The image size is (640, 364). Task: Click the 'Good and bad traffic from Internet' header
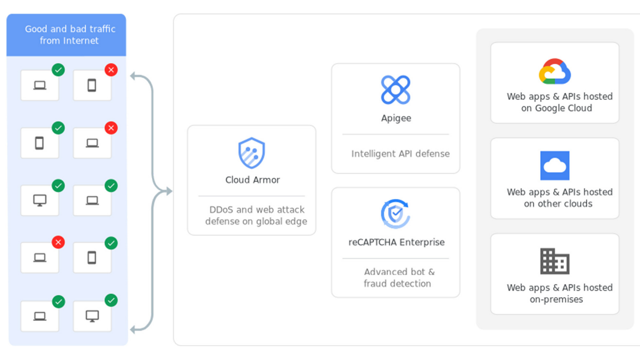(66, 35)
